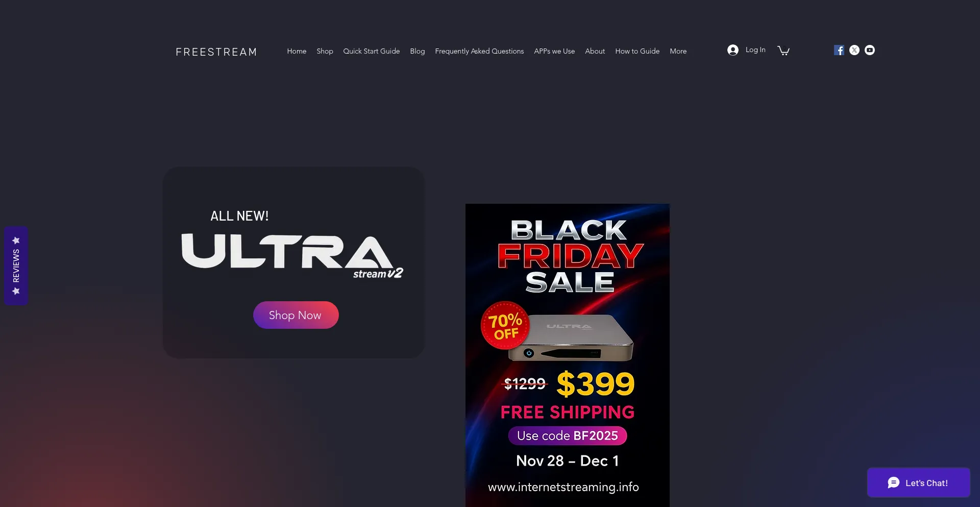The width and height of the screenshot is (980, 507).
Task: Open the YouTube social icon
Action: (x=869, y=50)
